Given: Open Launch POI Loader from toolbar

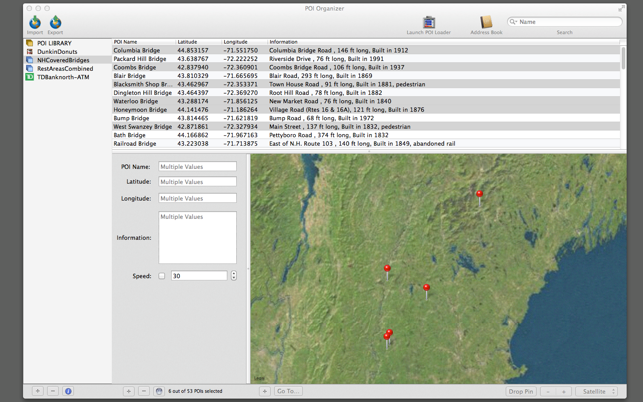Looking at the screenshot, I should pos(429,22).
